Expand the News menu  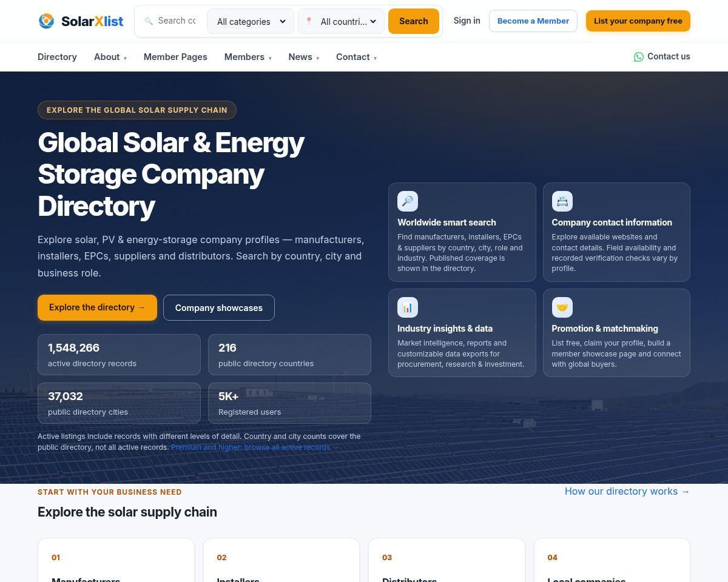[304, 57]
